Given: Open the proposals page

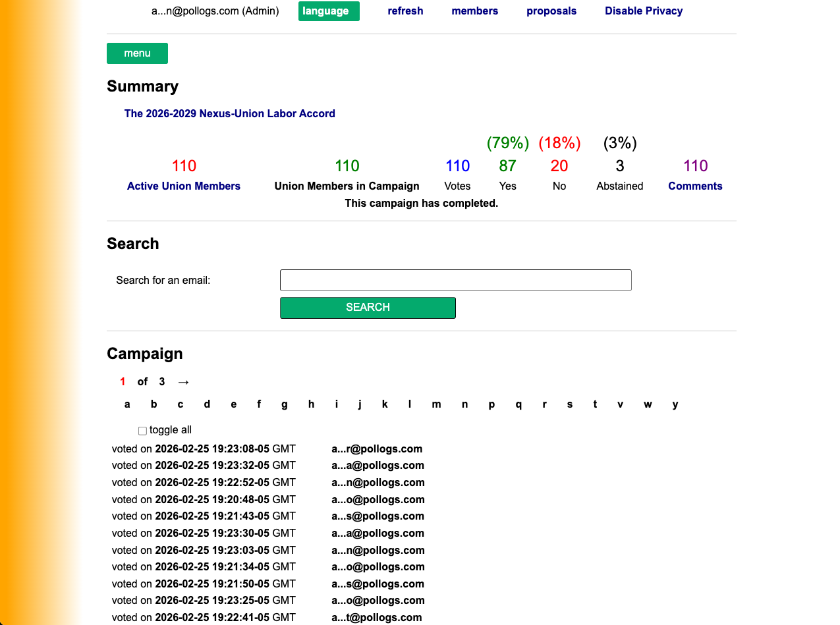Looking at the screenshot, I should [551, 11].
